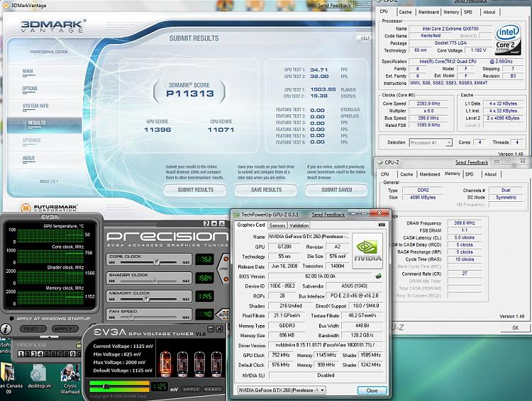
Task: Adjust the Core Clock slider handle
Action: (157, 262)
